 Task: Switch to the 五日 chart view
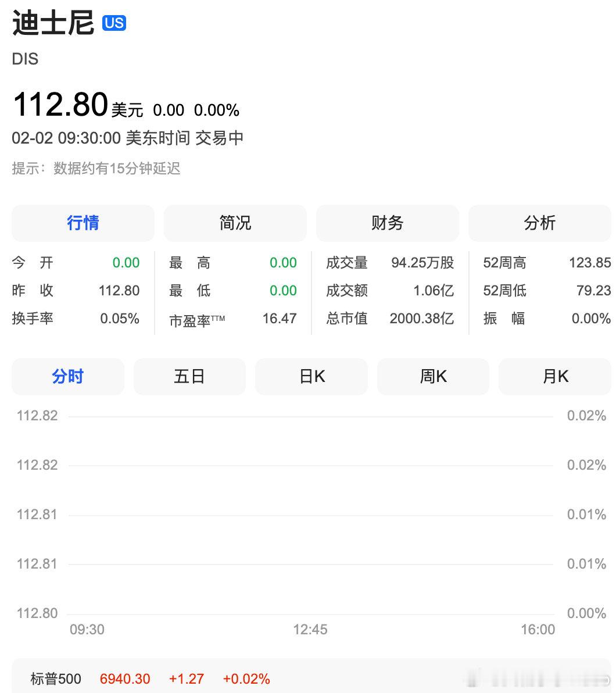(x=189, y=376)
